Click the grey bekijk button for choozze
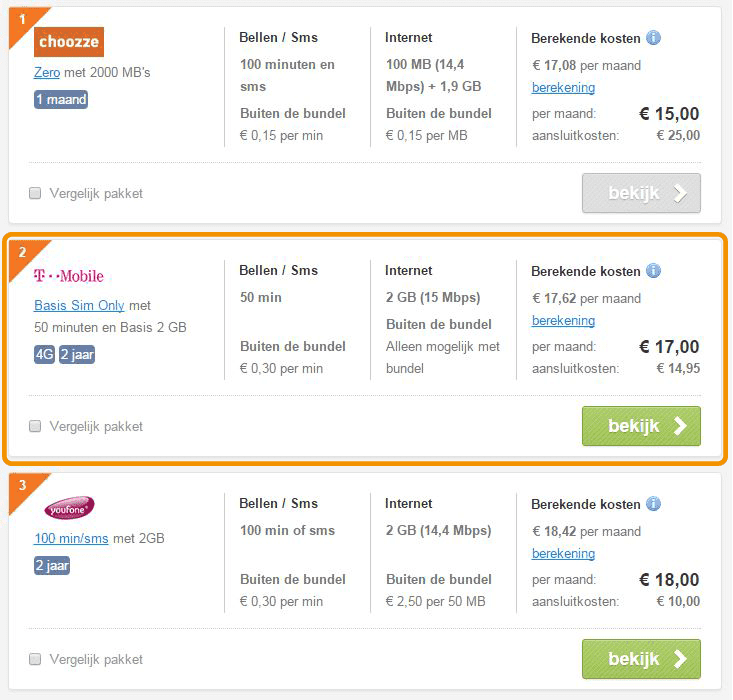 point(641,193)
